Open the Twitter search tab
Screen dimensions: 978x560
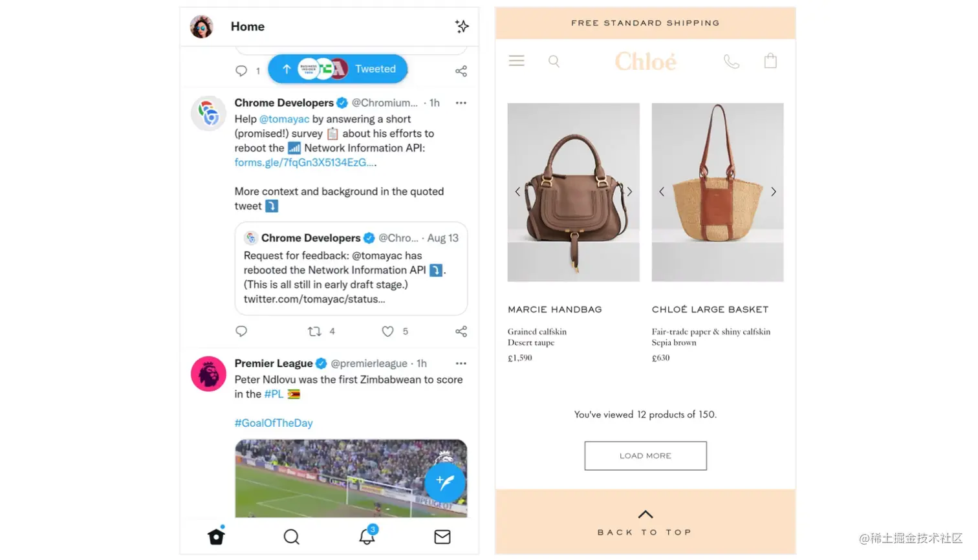292,537
